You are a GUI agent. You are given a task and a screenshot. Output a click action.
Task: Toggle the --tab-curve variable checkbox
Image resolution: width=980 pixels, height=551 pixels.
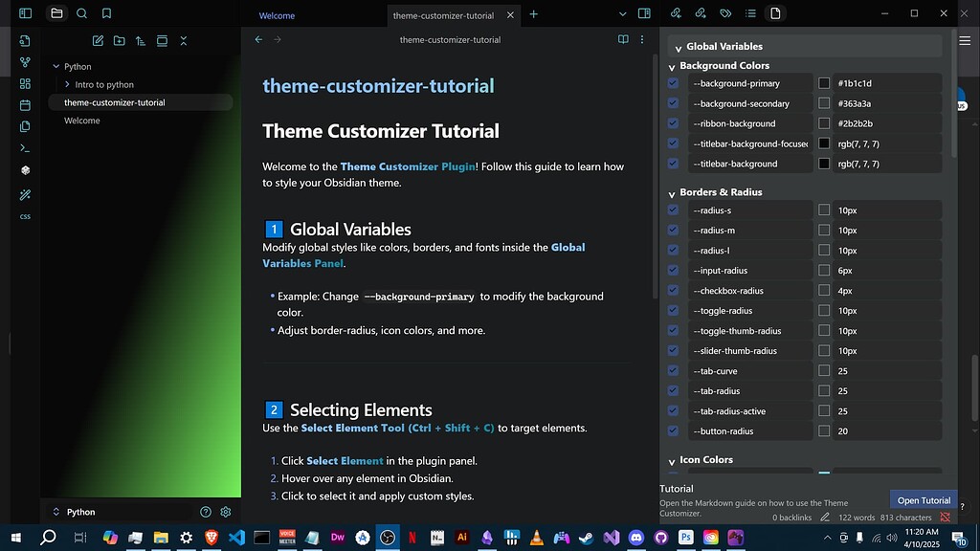(x=672, y=370)
